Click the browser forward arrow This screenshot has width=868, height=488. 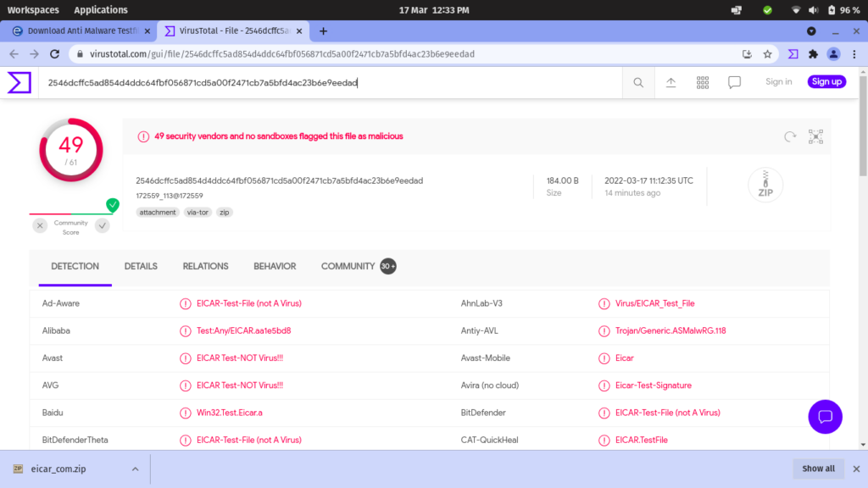point(34,54)
